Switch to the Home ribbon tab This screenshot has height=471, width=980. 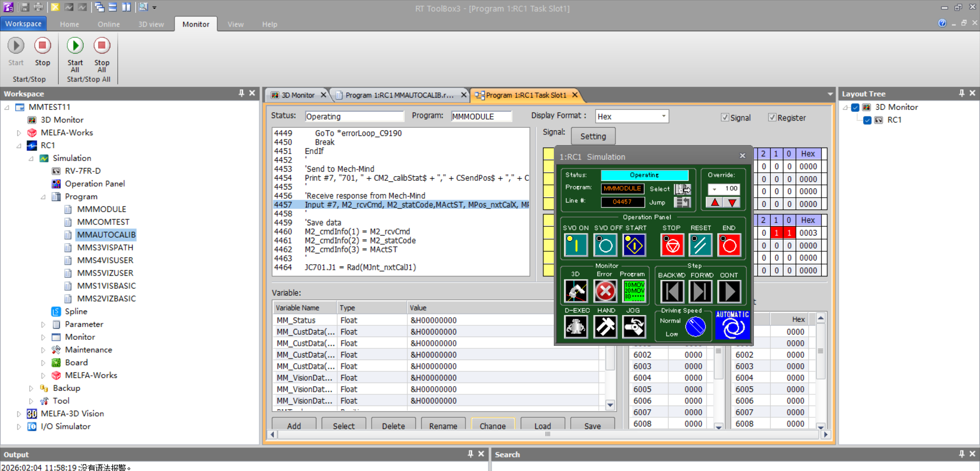(69, 24)
